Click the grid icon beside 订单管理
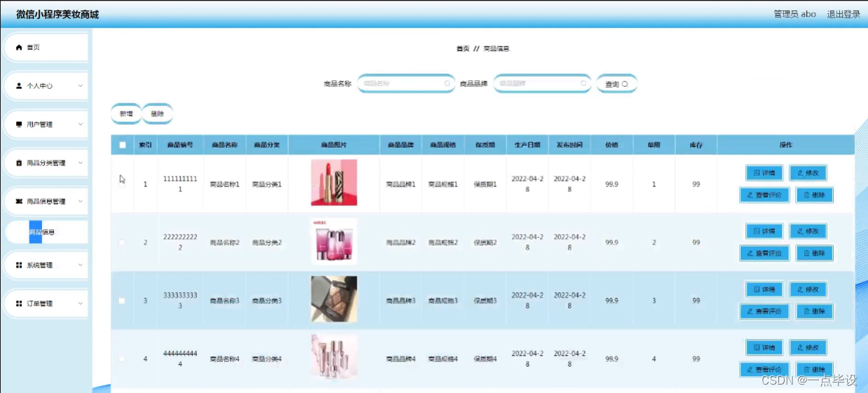 pyautogui.click(x=19, y=304)
